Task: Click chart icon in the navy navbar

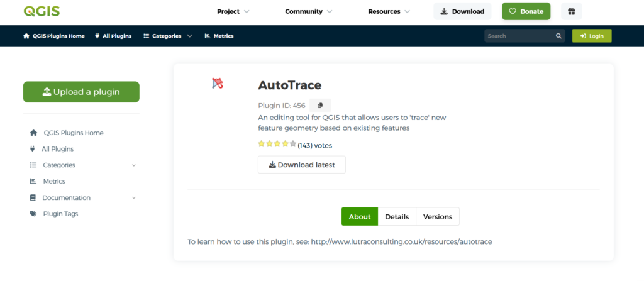Action: pos(208,36)
